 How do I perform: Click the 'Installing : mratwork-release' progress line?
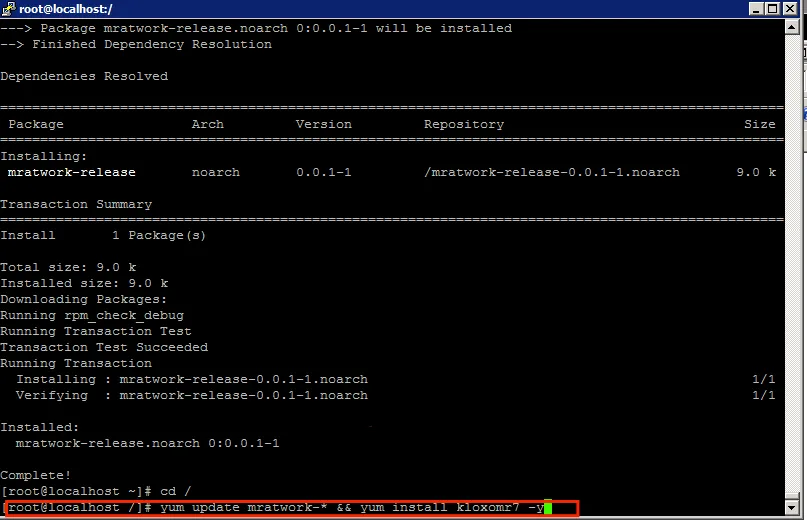(192, 379)
